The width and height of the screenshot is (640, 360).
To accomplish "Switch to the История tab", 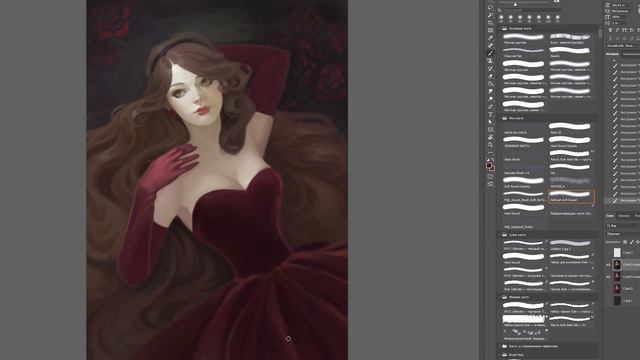I will coord(612,54).
